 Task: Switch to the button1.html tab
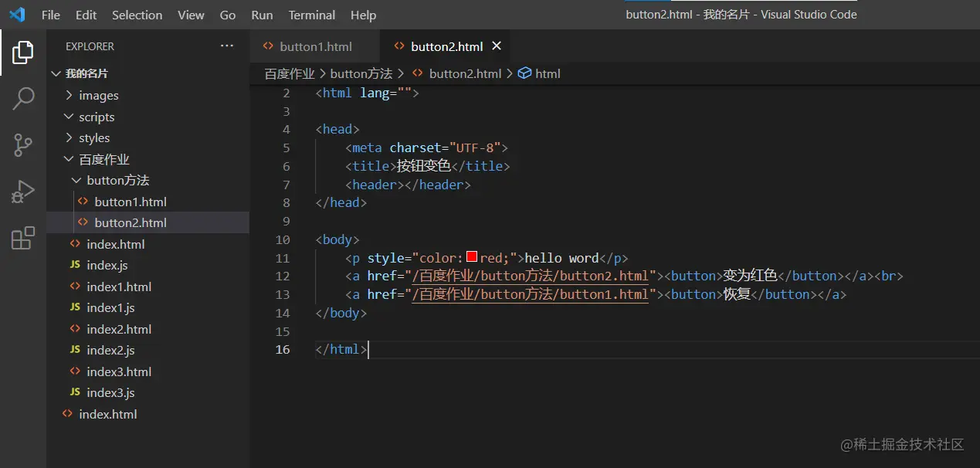pyautogui.click(x=315, y=46)
